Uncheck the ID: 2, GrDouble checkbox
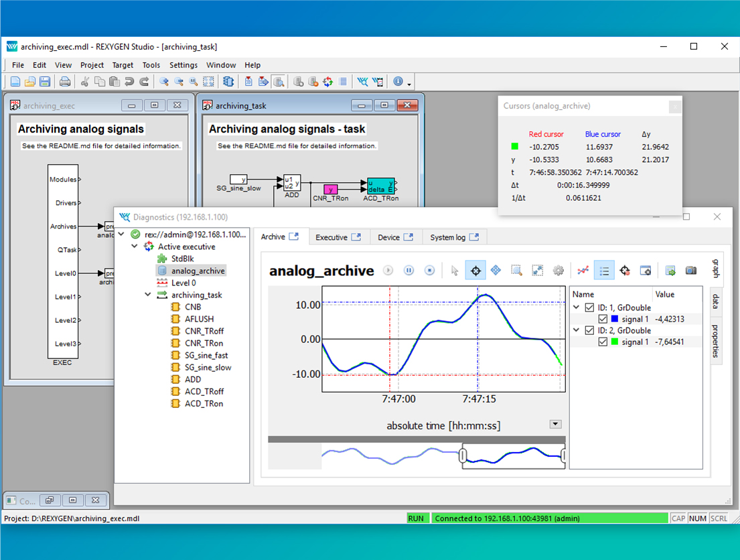This screenshot has width=740, height=560. click(589, 330)
